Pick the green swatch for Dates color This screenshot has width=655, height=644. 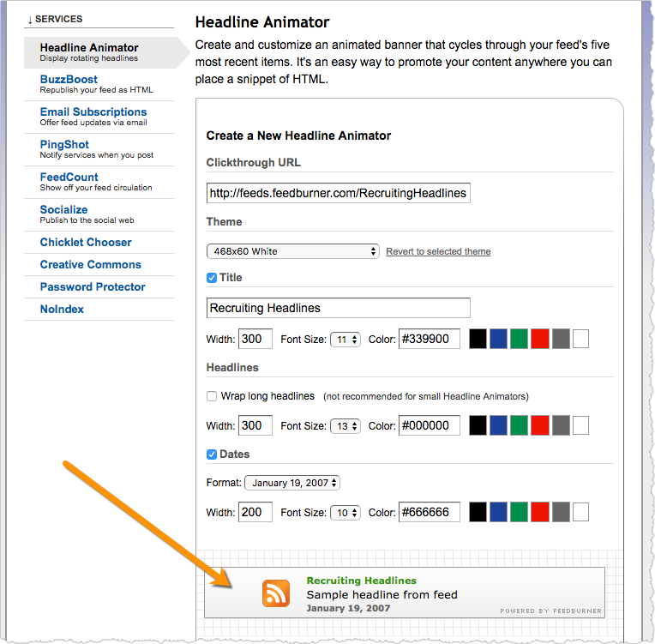point(519,512)
